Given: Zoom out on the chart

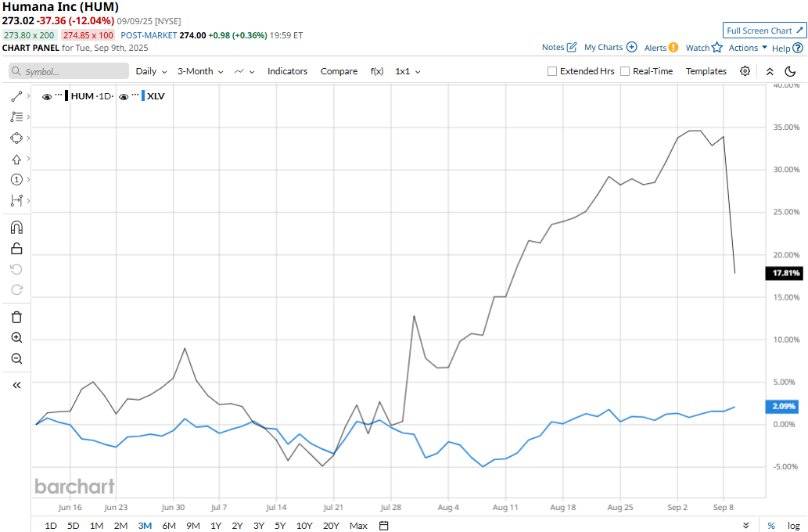Looking at the screenshot, I should click(16, 359).
